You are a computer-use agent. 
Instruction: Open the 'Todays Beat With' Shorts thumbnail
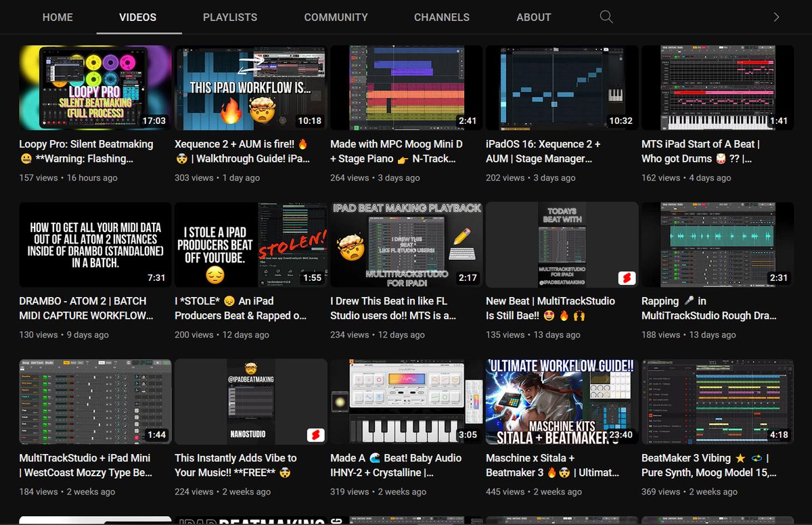(x=562, y=244)
